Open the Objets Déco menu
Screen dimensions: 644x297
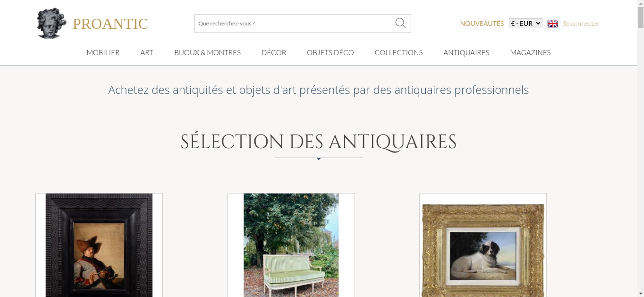(330, 52)
